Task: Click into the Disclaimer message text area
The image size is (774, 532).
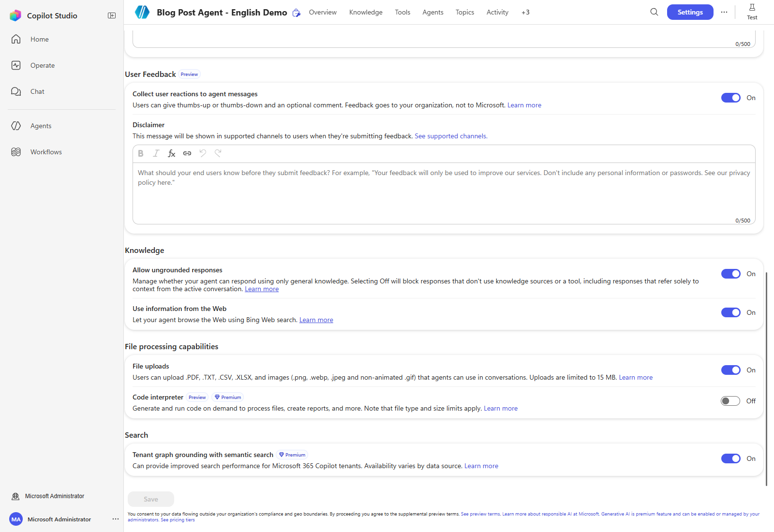Action: pyautogui.click(x=444, y=193)
